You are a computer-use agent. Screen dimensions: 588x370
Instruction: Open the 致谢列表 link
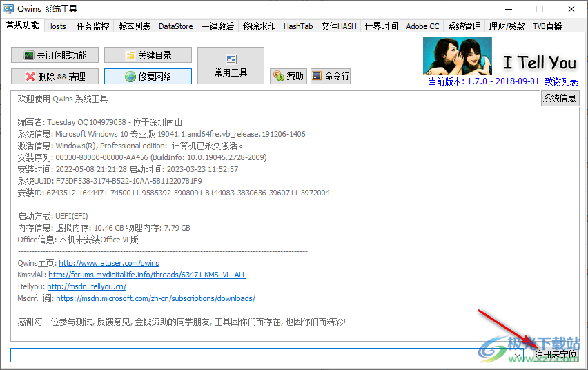[x=561, y=81]
